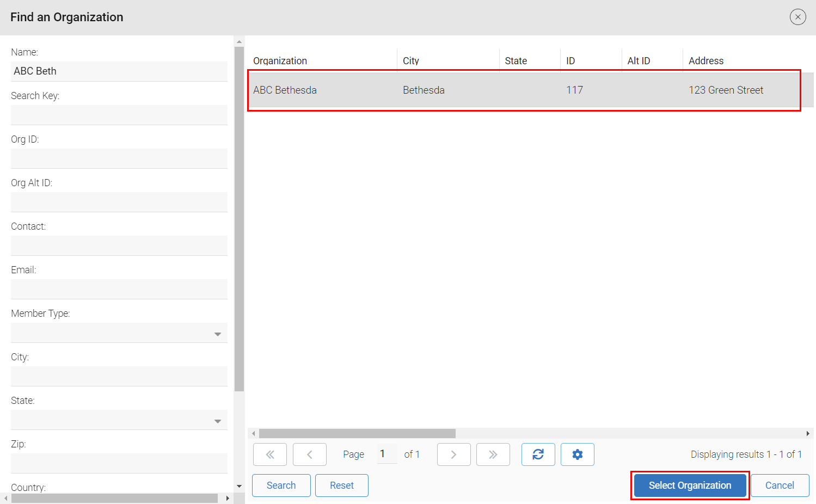Close the Find an Organization dialog
Viewport: 816px width, 504px height.
pos(797,17)
